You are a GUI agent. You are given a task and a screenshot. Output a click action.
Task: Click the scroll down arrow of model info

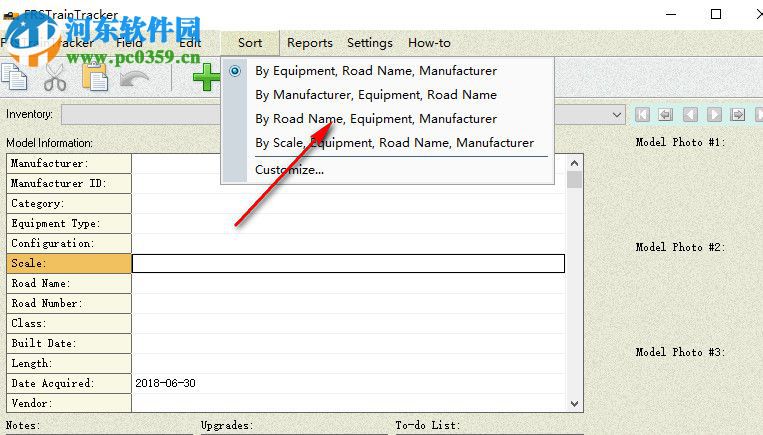(574, 404)
